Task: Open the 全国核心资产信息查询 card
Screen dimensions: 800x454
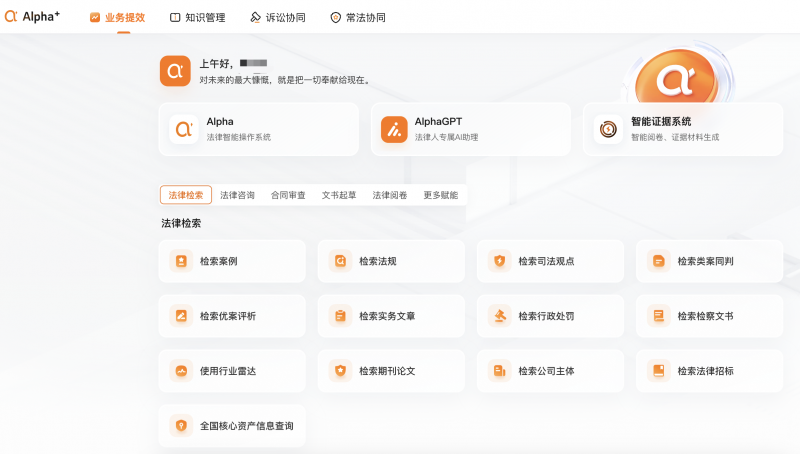Action: click(232, 426)
